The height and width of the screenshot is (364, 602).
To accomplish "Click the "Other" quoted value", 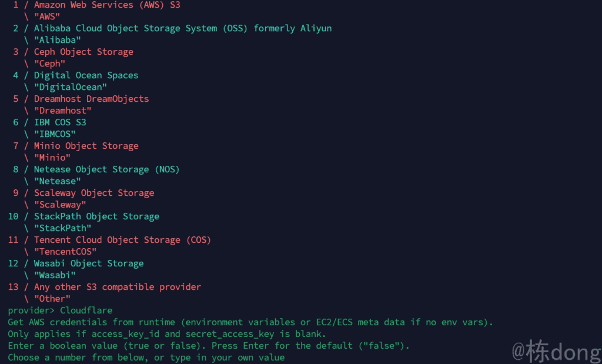I will tap(52, 299).
